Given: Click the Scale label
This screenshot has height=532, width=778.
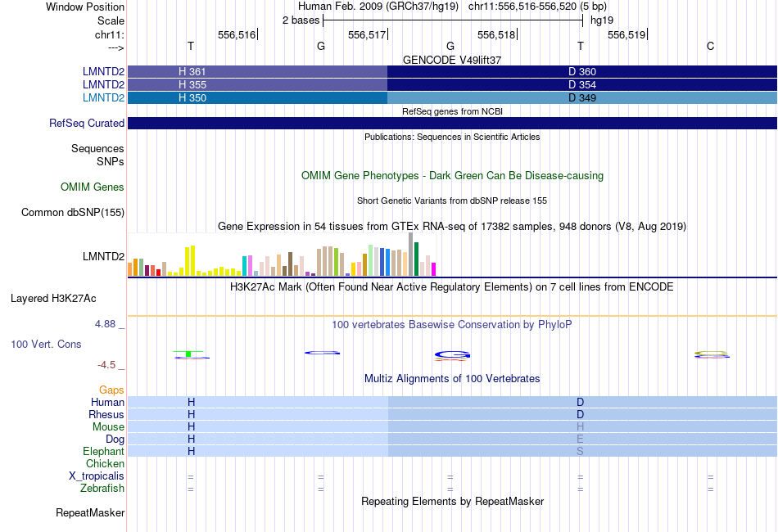Looking at the screenshot, I should [111, 20].
